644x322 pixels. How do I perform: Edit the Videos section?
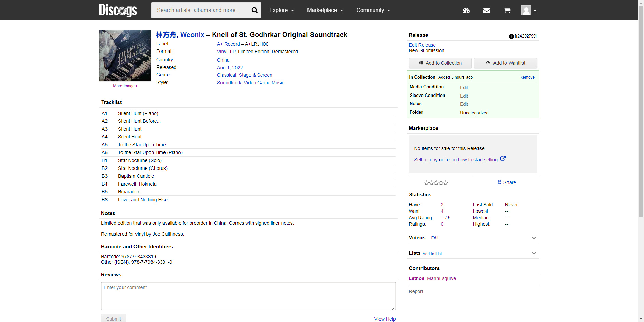(435, 238)
